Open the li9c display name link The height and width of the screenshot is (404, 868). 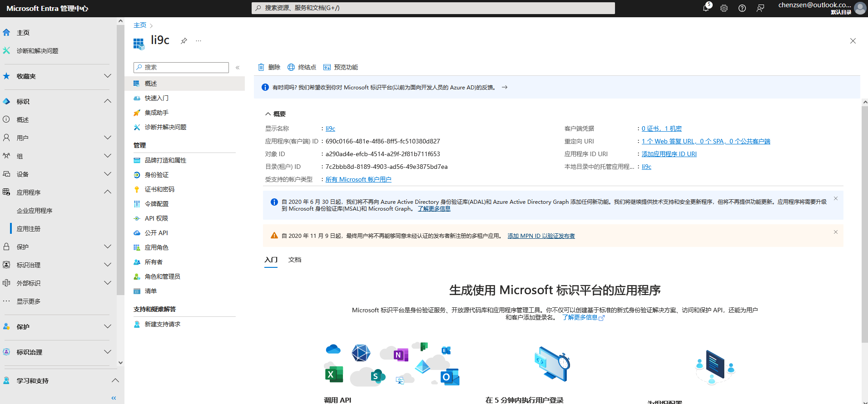point(330,128)
